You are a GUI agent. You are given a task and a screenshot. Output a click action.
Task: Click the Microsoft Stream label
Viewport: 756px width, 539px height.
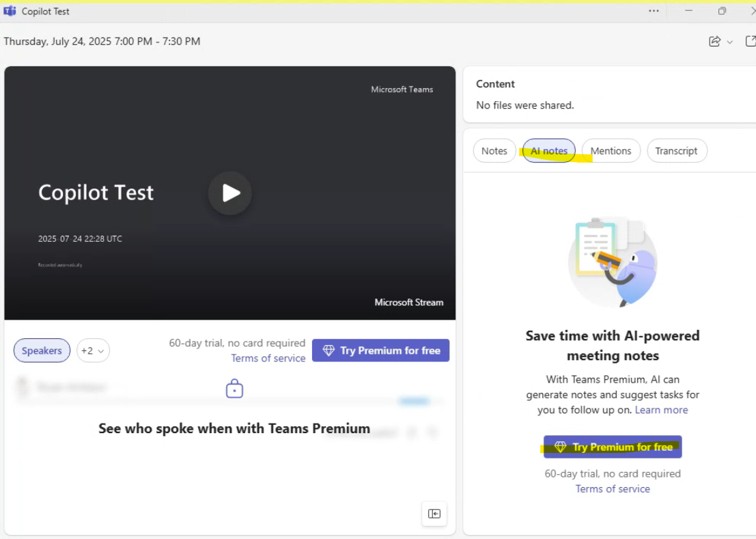[409, 302]
